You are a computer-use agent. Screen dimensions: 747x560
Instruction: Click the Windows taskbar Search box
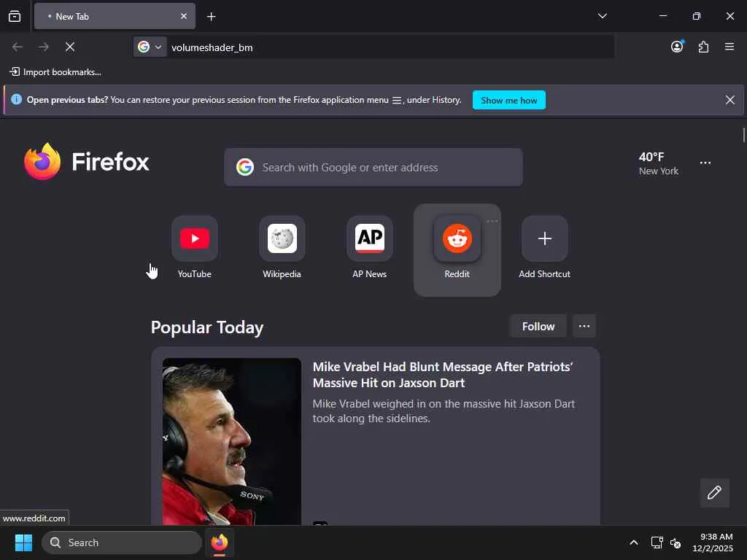(122, 542)
